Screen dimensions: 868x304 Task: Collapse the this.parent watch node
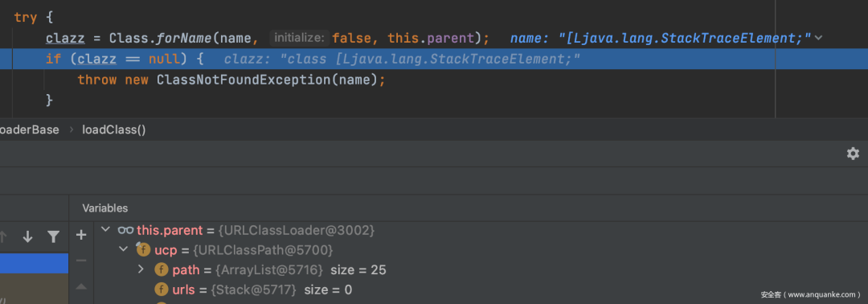coord(106,229)
